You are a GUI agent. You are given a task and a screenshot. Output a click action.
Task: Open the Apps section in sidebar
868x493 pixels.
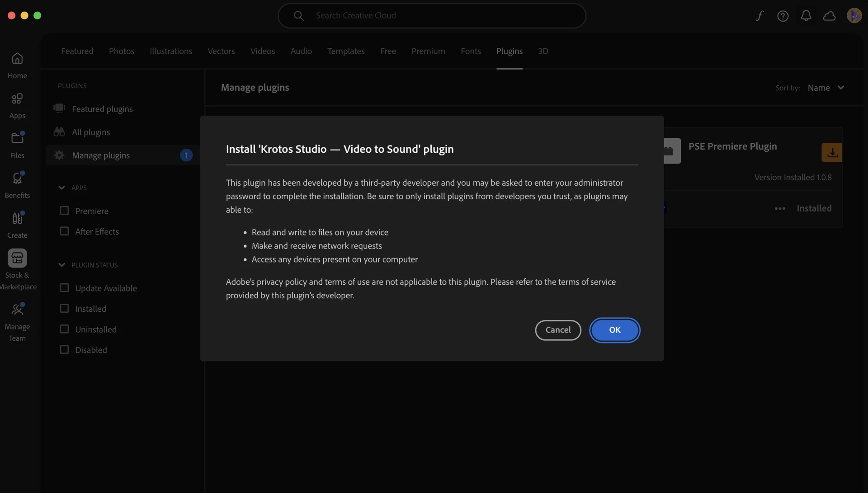17,106
